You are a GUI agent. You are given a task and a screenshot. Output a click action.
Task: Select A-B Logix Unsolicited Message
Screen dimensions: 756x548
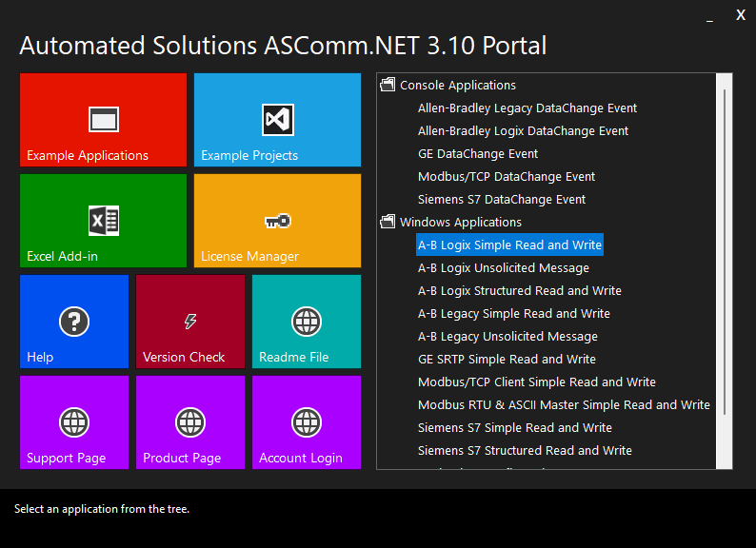point(504,268)
